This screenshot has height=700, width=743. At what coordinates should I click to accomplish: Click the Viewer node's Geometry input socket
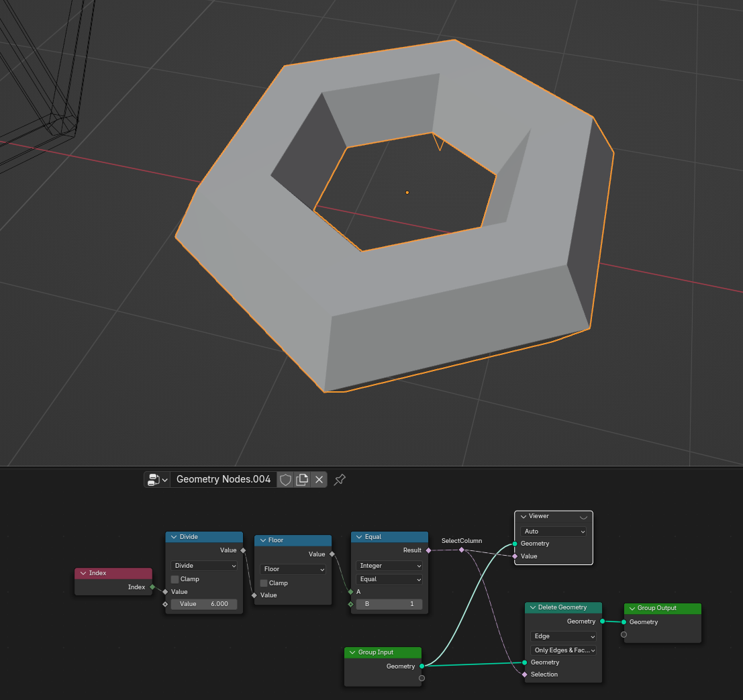point(515,544)
